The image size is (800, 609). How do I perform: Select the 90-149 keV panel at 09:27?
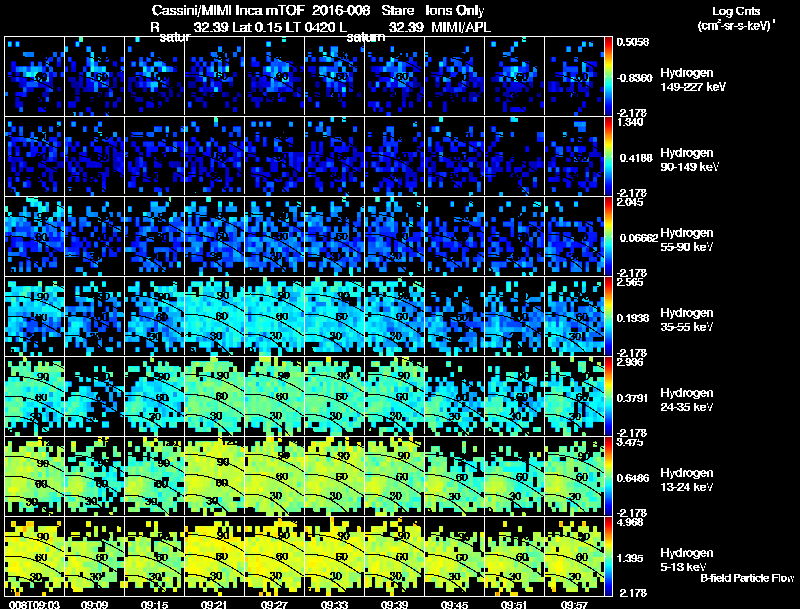[x=274, y=156]
